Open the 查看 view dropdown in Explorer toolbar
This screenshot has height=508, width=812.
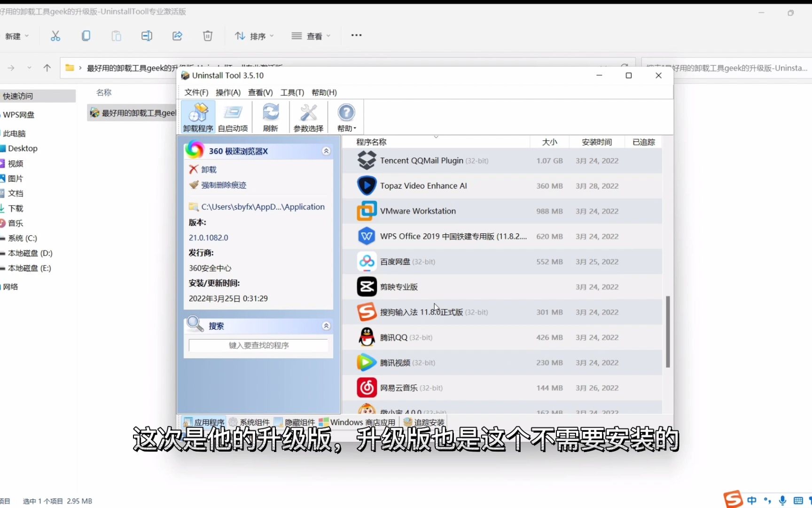point(311,36)
